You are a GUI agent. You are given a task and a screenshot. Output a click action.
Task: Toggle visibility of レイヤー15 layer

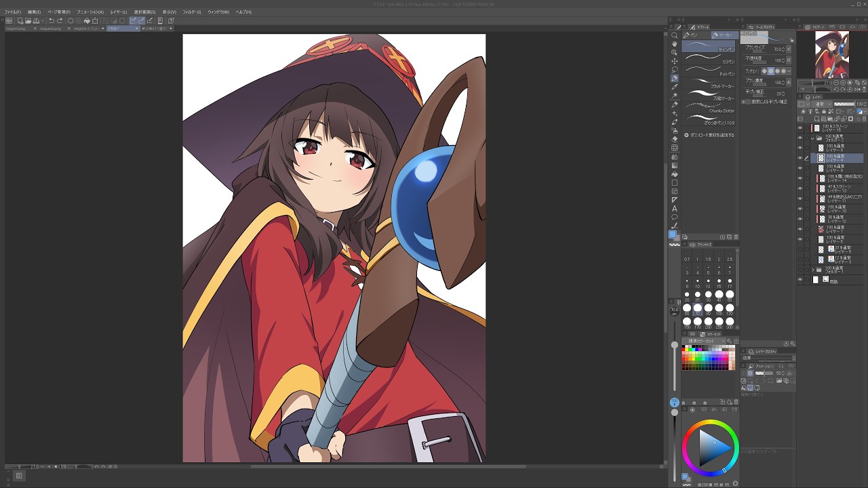click(800, 128)
